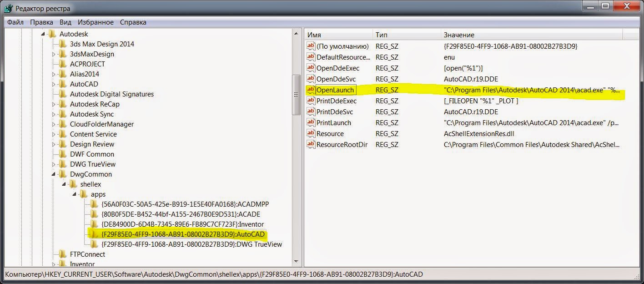
Task: Click the registry path in status bar
Action: 214,274
